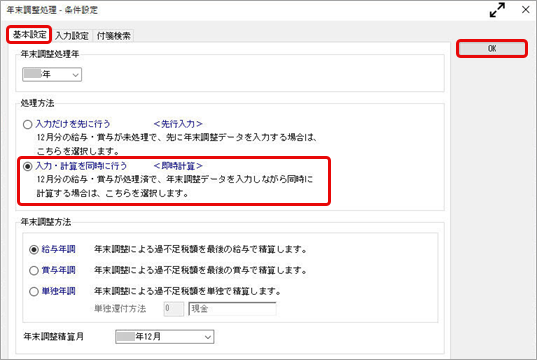This screenshot has height=360, width=537.
Task: Choose the 給与年調 radio button
Action: pos(34,250)
